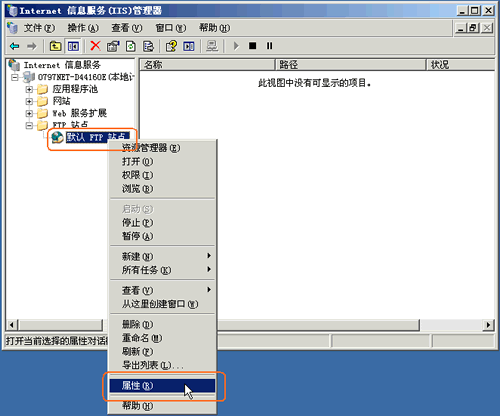Click the 路径 column header
The width and height of the screenshot is (500, 416).
tap(351, 65)
